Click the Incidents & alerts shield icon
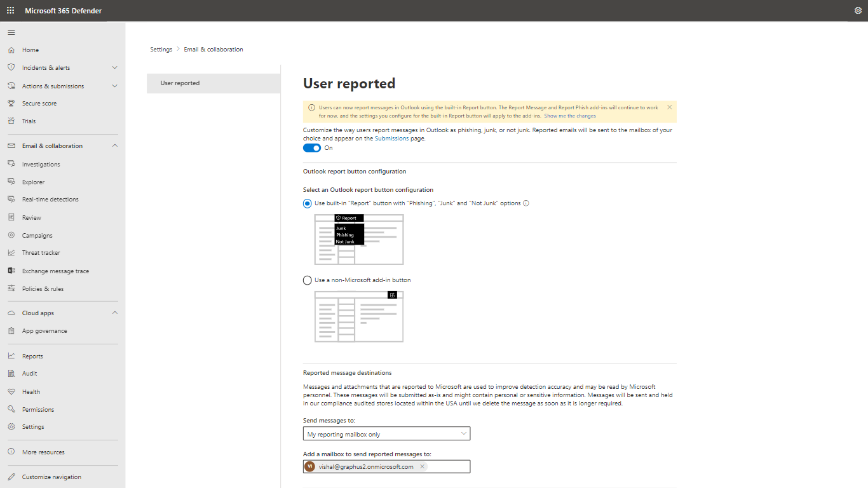The height and width of the screenshot is (488, 868). click(x=11, y=67)
